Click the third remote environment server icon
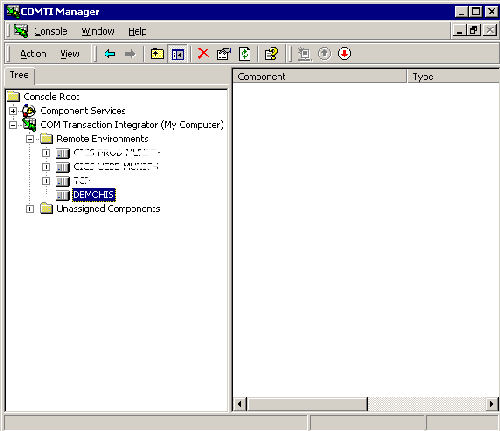 [x=63, y=181]
